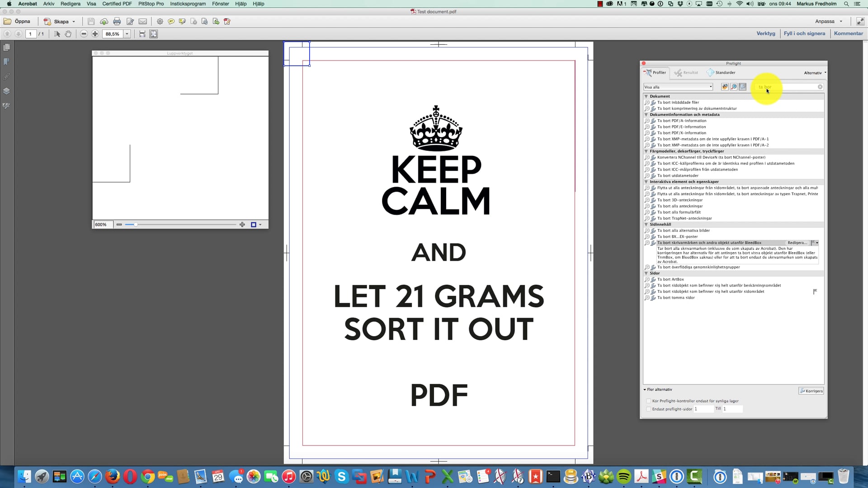Collapse the Dokument group
This screenshot has width=868, height=488.
(646, 96)
